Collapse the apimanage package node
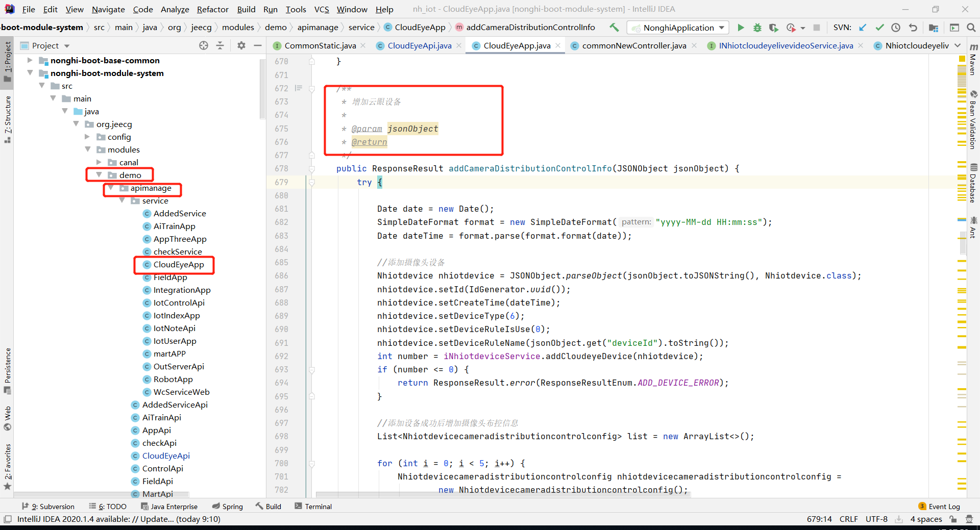Screen dimensions: 980x530 pos(111,188)
